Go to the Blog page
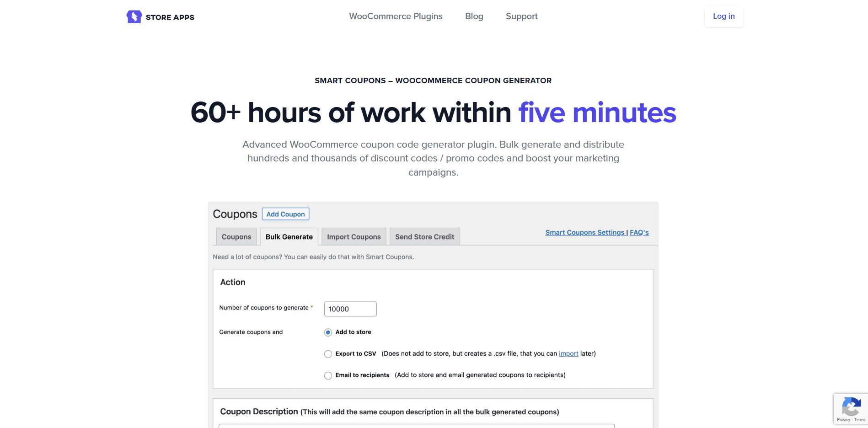 474,16
